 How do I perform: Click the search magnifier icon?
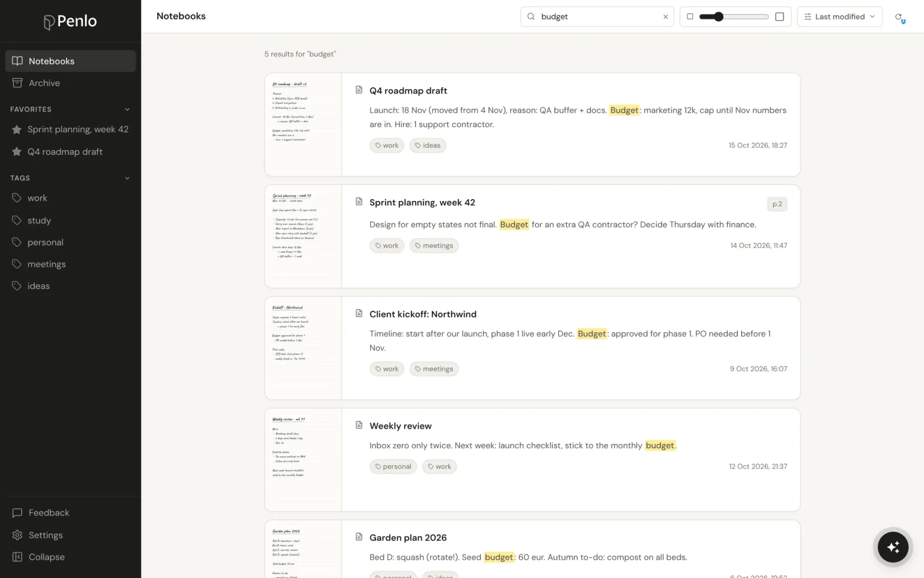531,17
